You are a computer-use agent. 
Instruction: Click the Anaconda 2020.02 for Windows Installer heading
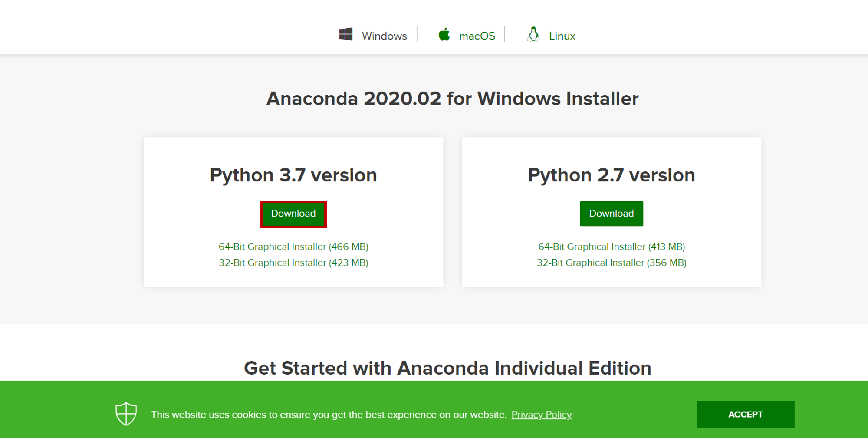click(x=452, y=99)
